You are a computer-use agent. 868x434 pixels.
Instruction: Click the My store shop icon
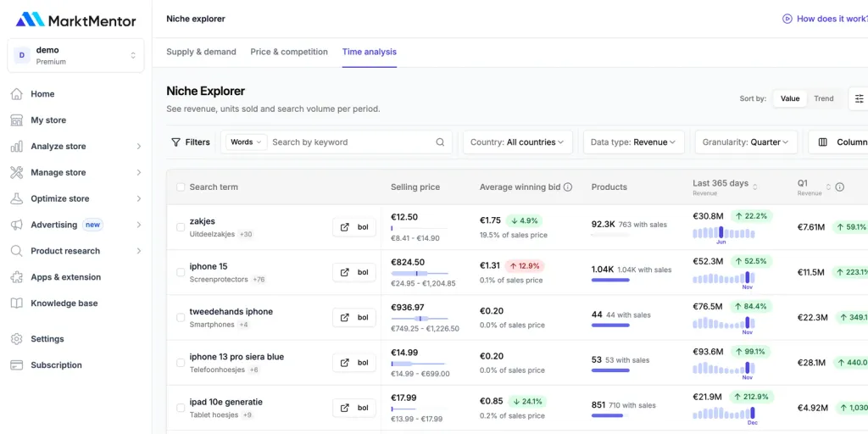coord(17,120)
